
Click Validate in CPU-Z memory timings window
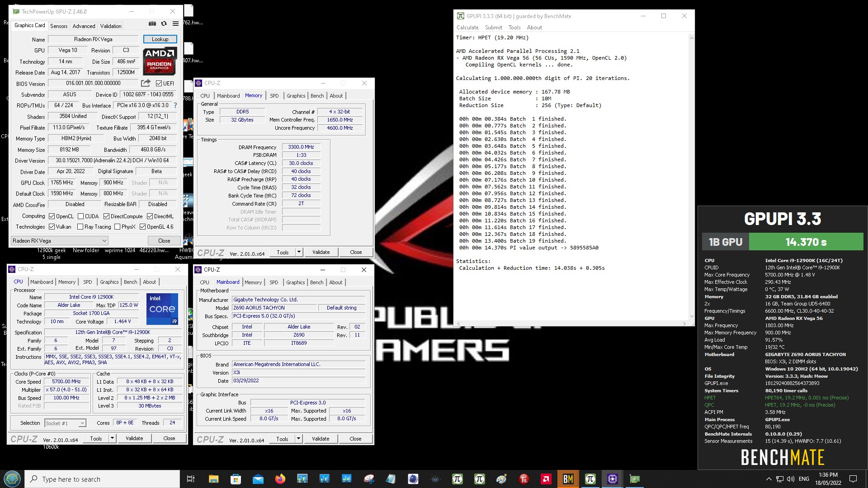coord(321,252)
